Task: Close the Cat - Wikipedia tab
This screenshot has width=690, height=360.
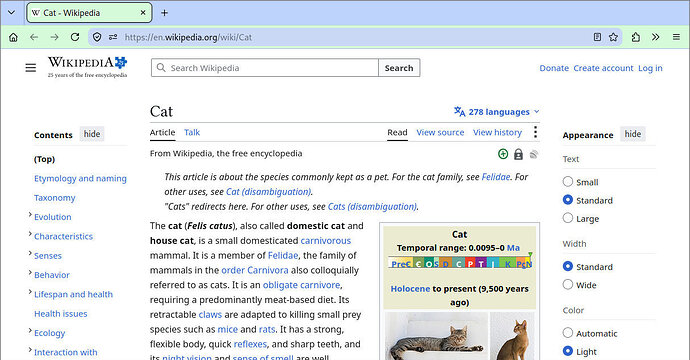Action: pyautogui.click(x=143, y=13)
